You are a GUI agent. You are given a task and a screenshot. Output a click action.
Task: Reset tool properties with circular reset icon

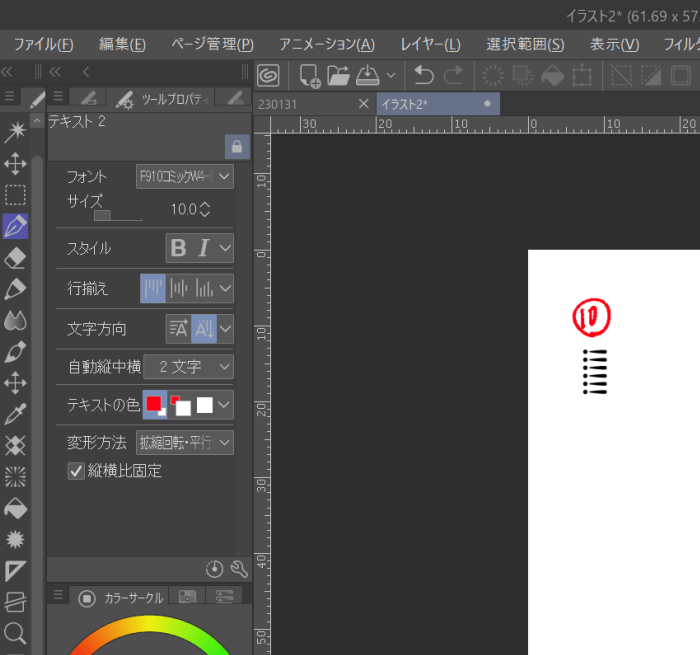(x=214, y=569)
